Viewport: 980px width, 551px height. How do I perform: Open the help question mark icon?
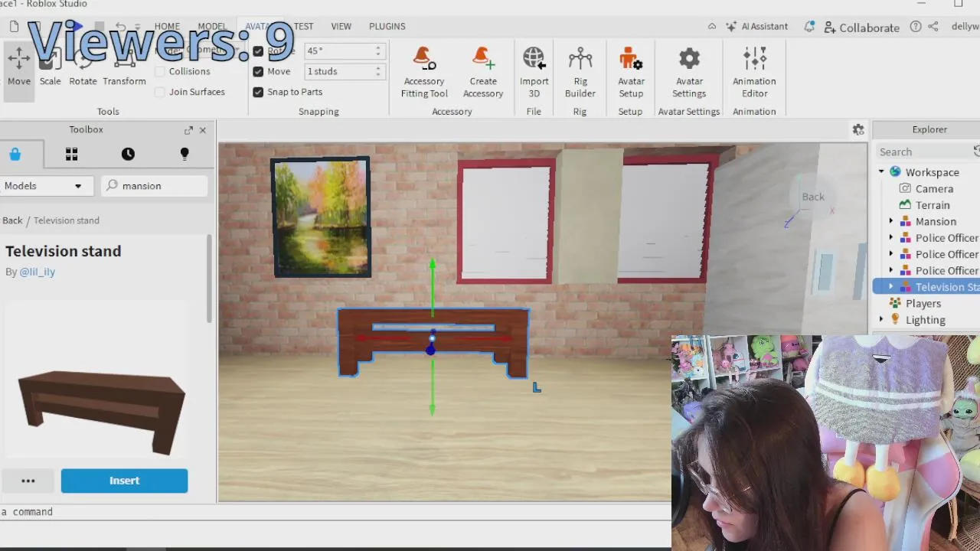916,27
